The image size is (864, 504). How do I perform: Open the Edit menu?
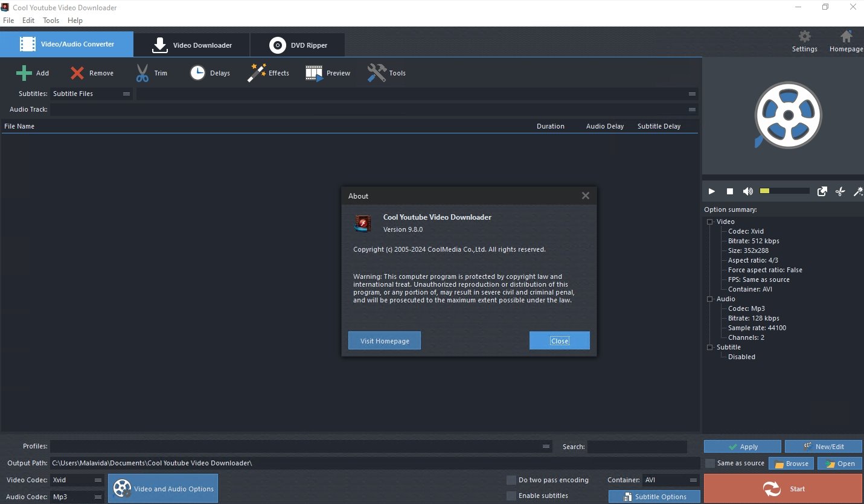(28, 21)
